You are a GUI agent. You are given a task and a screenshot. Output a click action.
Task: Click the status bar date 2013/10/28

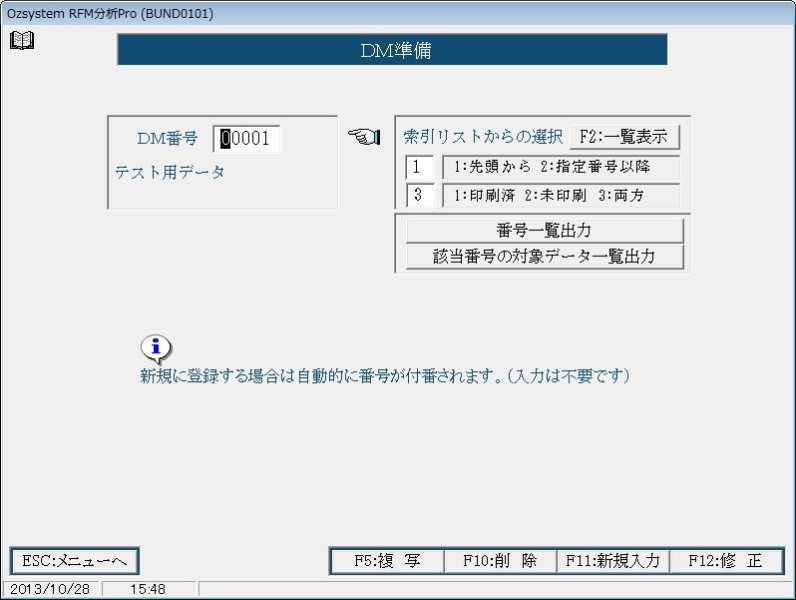tap(50, 589)
